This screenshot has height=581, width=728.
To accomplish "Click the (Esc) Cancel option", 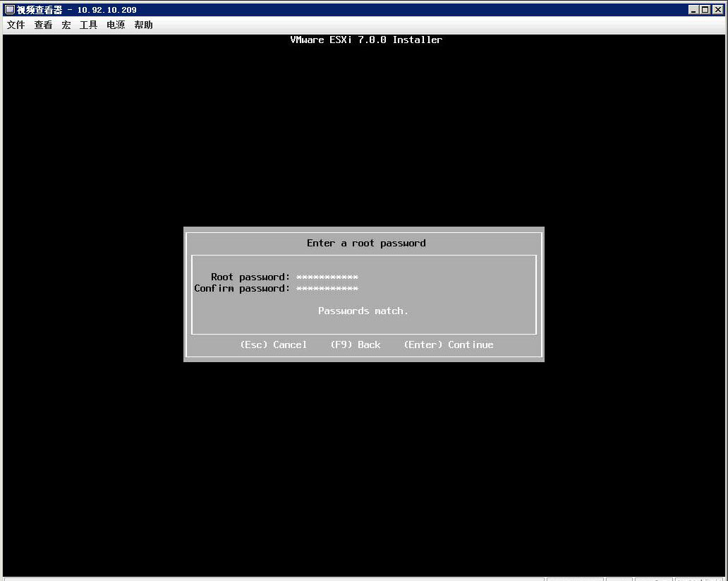I will click(274, 345).
